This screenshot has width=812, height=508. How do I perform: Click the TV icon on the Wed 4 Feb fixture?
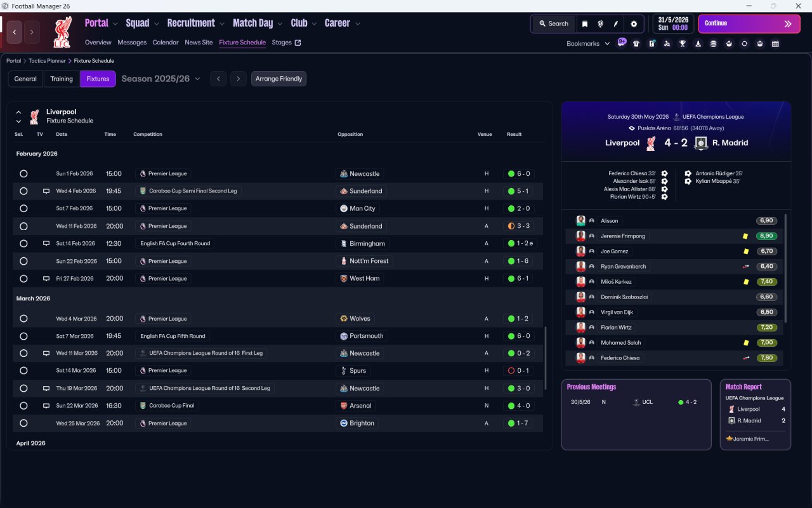point(46,191)
